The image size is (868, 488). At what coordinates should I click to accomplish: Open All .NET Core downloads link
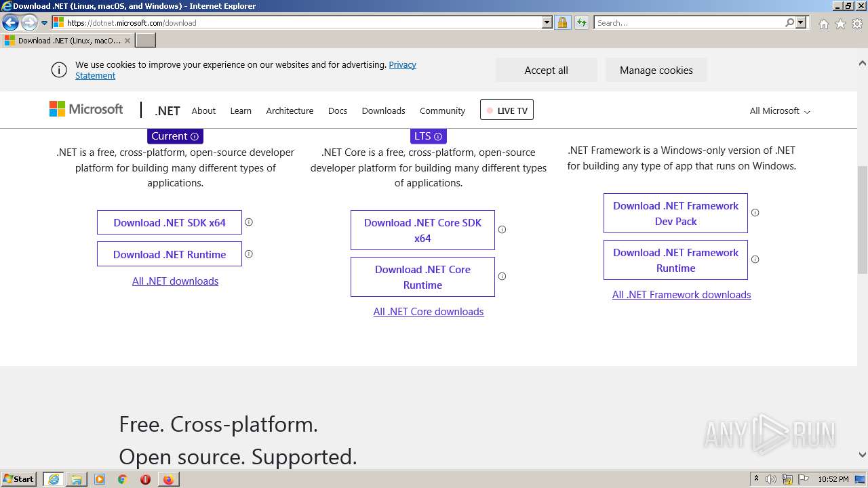pos(429,311)
